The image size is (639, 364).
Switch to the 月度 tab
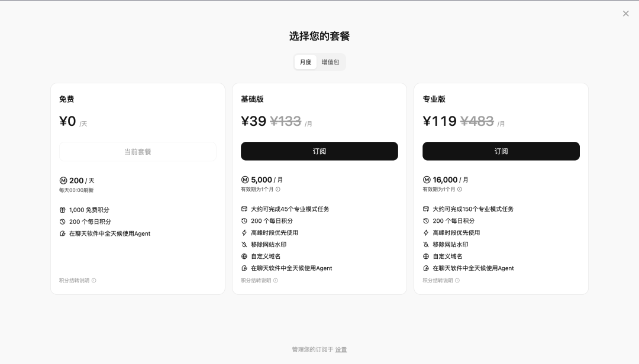pyautogui.click(x=305, y=62)
